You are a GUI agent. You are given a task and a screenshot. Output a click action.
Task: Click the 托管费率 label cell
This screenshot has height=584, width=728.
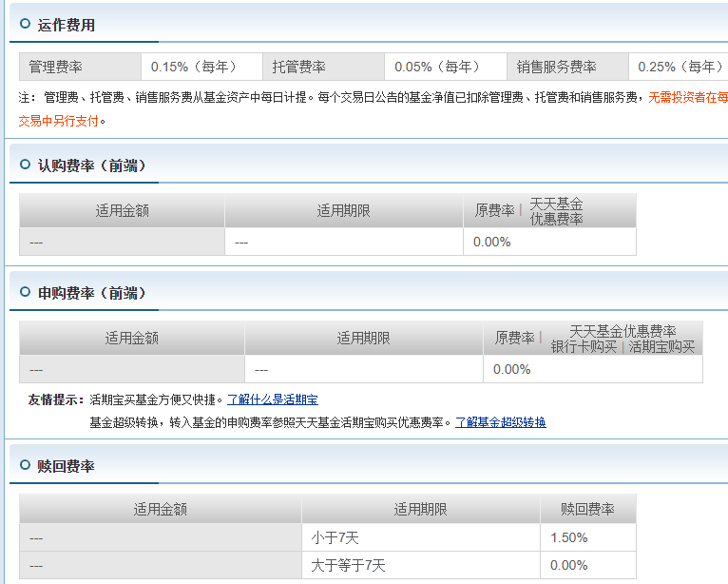point(323,67)
